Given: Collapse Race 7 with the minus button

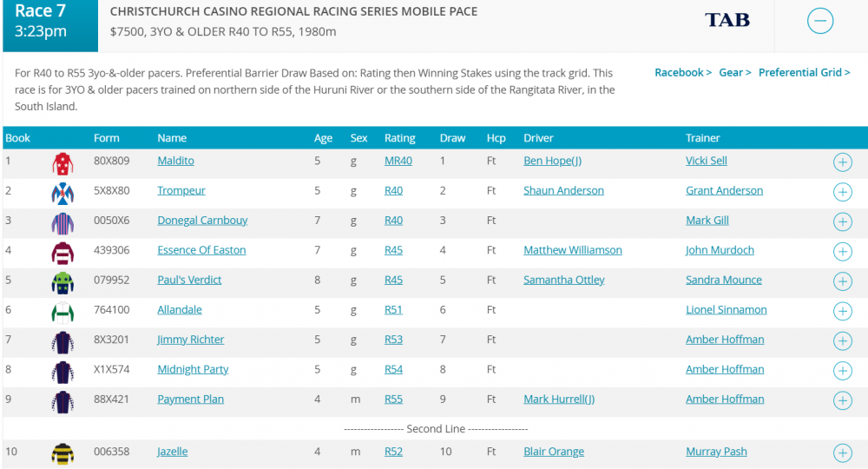Looking at the screenshot, I should [x=819, y=21].
